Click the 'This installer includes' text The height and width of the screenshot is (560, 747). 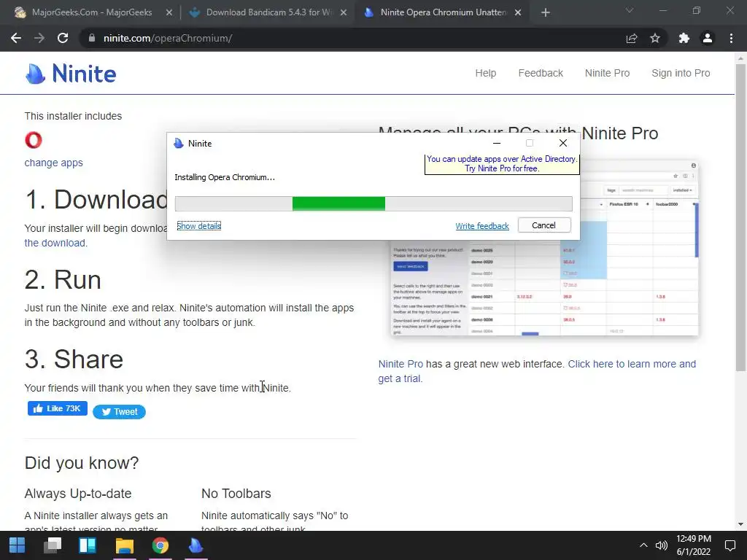pyautogui.click(x=74, y=116)
